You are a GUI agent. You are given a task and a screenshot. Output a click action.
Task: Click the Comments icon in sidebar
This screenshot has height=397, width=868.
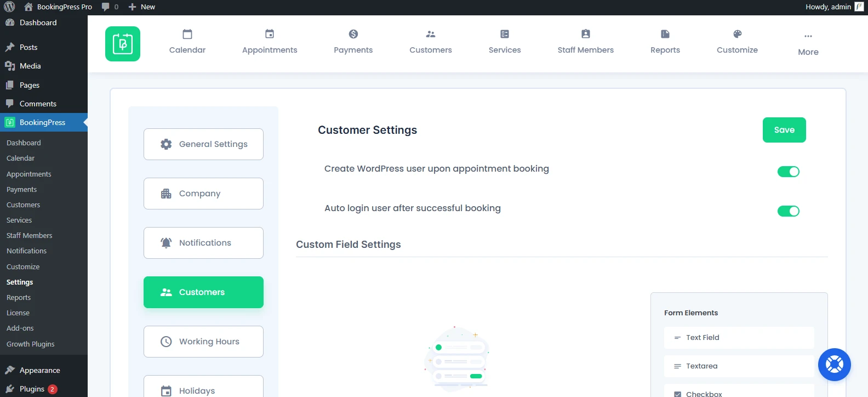tap(10, 104)
